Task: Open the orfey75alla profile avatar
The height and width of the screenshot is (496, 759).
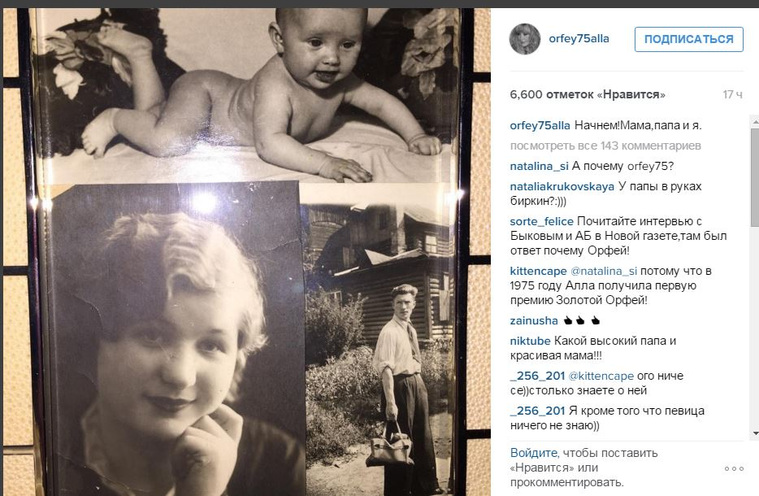Action: 525,39
